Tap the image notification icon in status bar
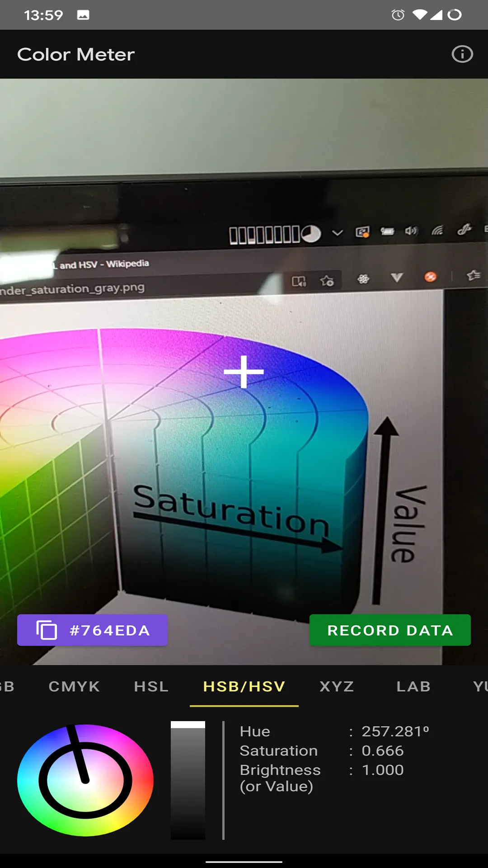The image size is (488, 868). point(83,15)
